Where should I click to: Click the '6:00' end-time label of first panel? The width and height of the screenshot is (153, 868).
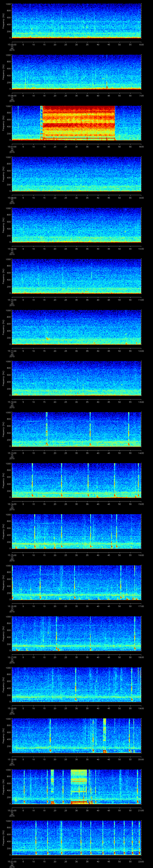(x=141, y=44)
